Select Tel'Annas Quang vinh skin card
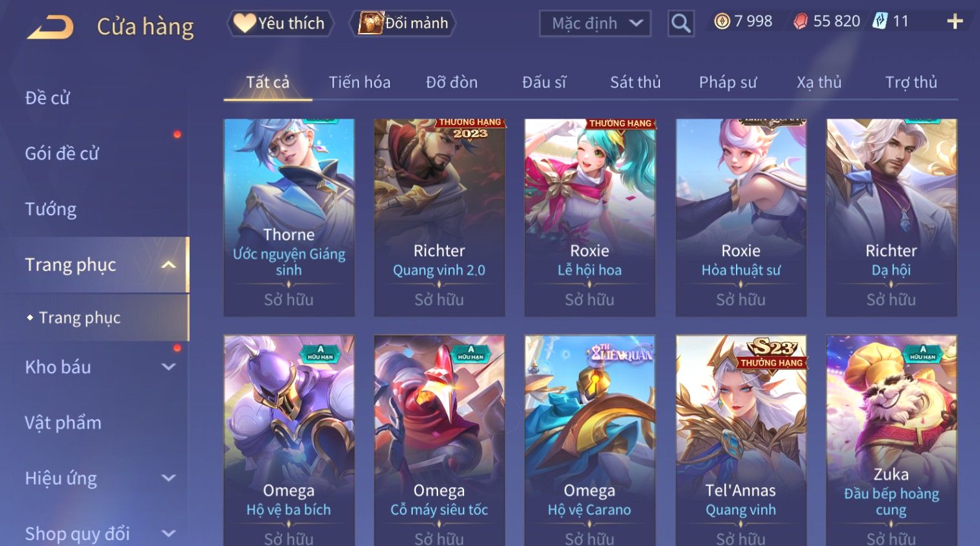The image size is (980, 546). coord(741,440)
